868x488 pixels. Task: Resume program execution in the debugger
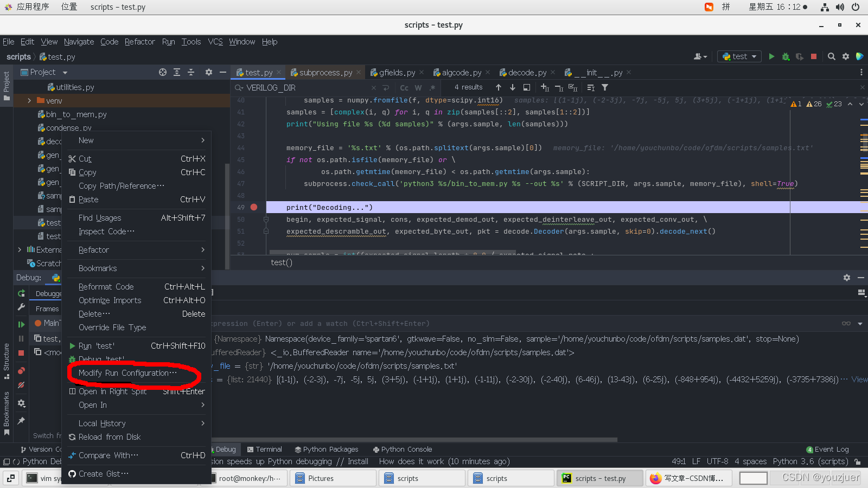click(x=21, y=324)
